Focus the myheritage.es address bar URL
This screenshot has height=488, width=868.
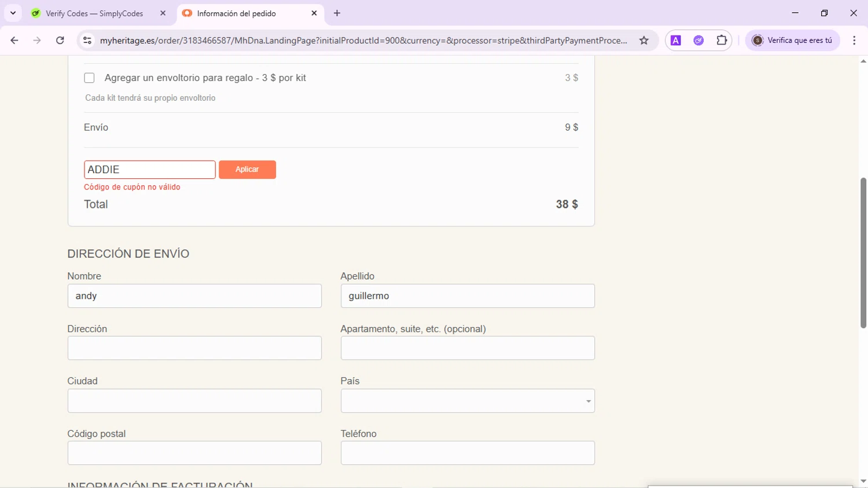pos(363,41)
